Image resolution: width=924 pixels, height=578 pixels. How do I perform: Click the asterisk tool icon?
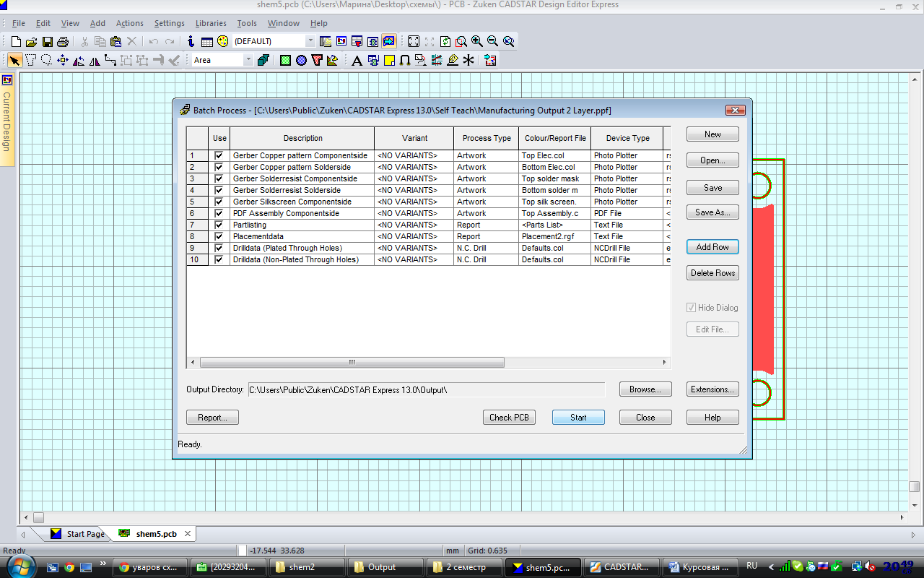tap(468, 60)
